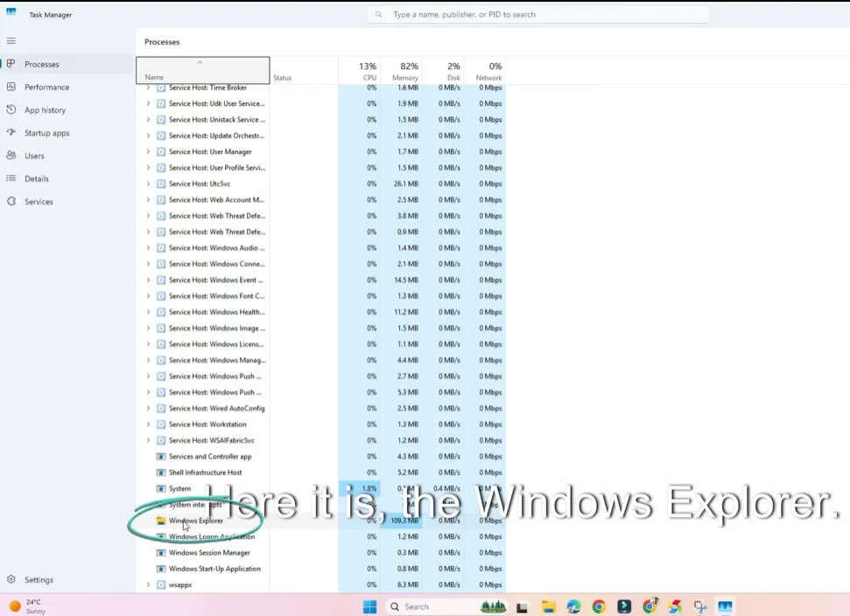The height and width of the screenshot is (616, 850).
Task: Open the Windows Start menu
Action: (369, 606)
